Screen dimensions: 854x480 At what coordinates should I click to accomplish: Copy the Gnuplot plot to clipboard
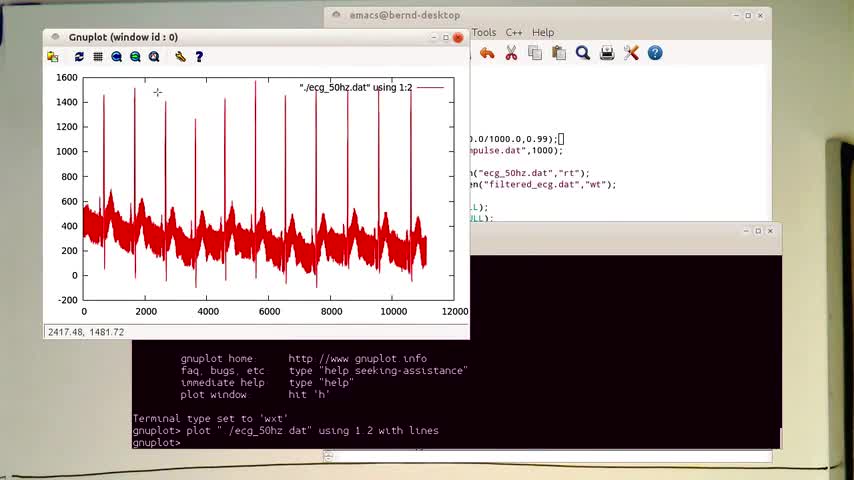pos(53,57)
